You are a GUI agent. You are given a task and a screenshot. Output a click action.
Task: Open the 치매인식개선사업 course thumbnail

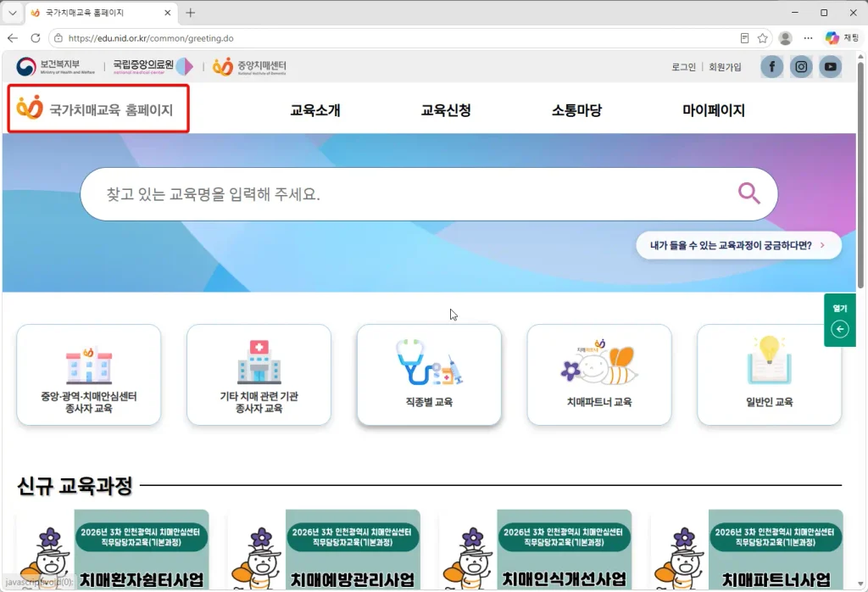coord(536,550)
